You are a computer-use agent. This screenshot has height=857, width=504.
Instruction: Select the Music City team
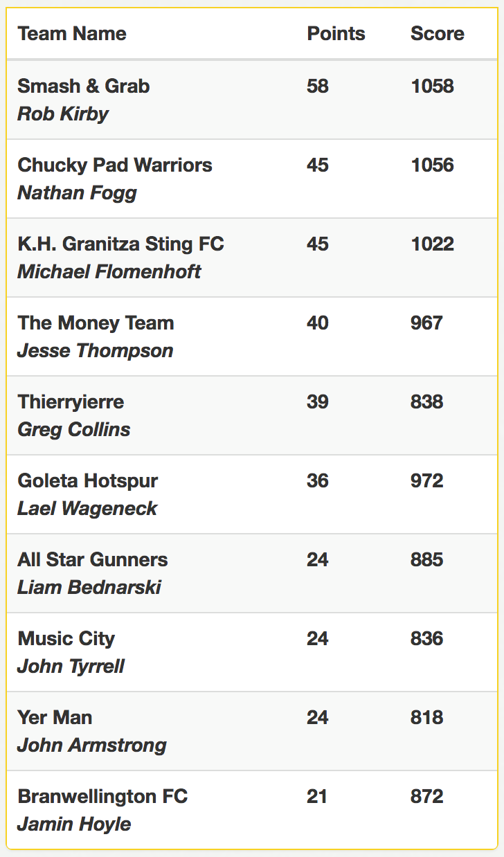tap(66, 638)
